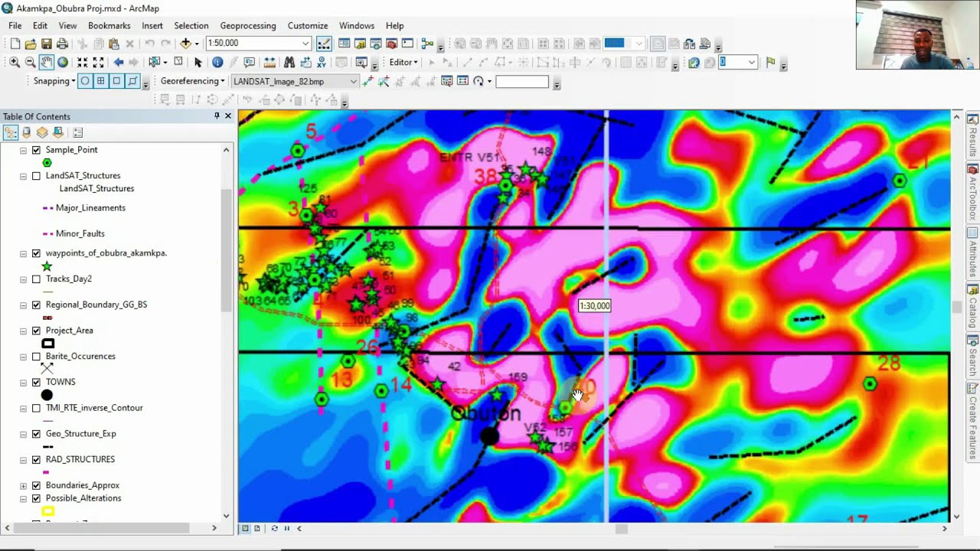Uncheck the Regional_Boundary_GG_BS checkbox
Image resolution: width=980 pixels, height=551 pixels.
(x=36, y=305)
